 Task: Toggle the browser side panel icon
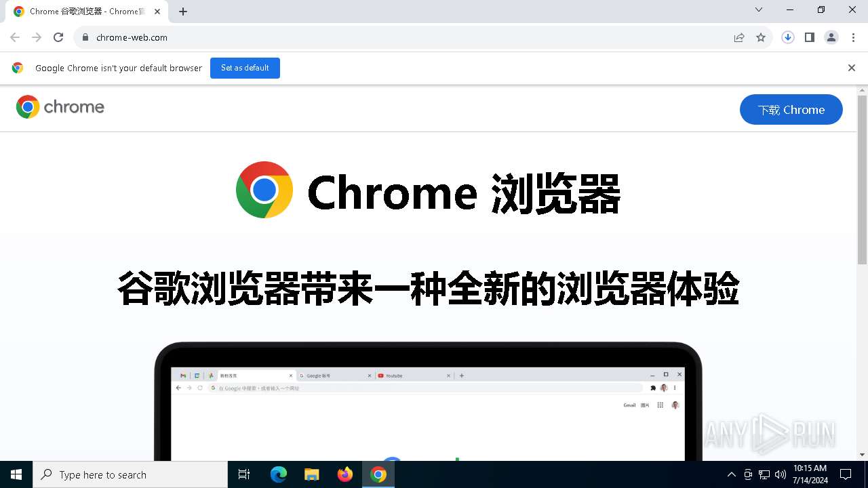click(x=810, y=37)
